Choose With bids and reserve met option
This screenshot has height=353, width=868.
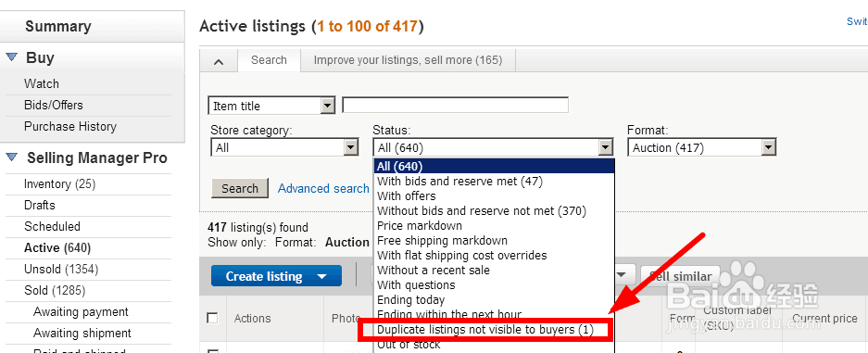pyautogui.click(x=460, y=181)
